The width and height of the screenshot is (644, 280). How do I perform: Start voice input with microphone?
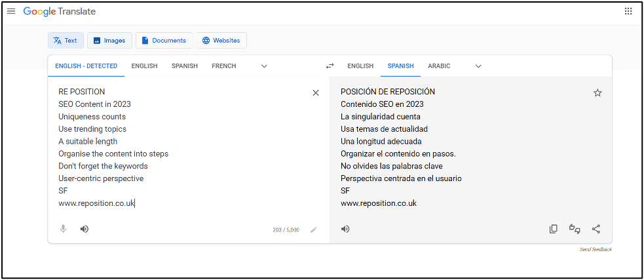click(x=64, y=229)
